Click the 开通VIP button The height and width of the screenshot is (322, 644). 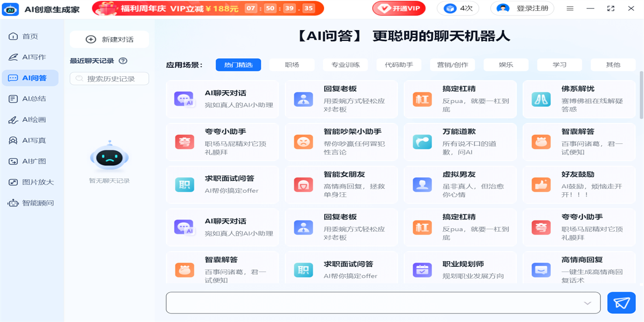(399, 8)
